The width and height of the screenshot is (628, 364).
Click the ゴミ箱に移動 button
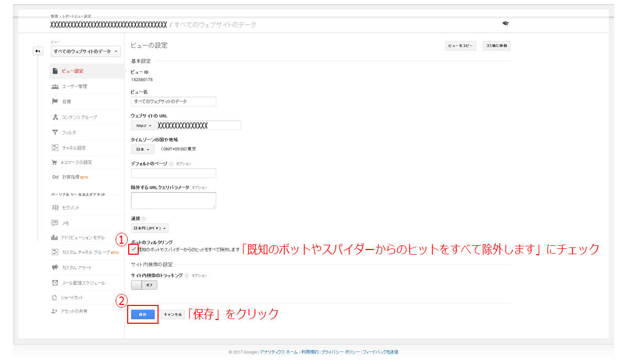tap(496, 46)
